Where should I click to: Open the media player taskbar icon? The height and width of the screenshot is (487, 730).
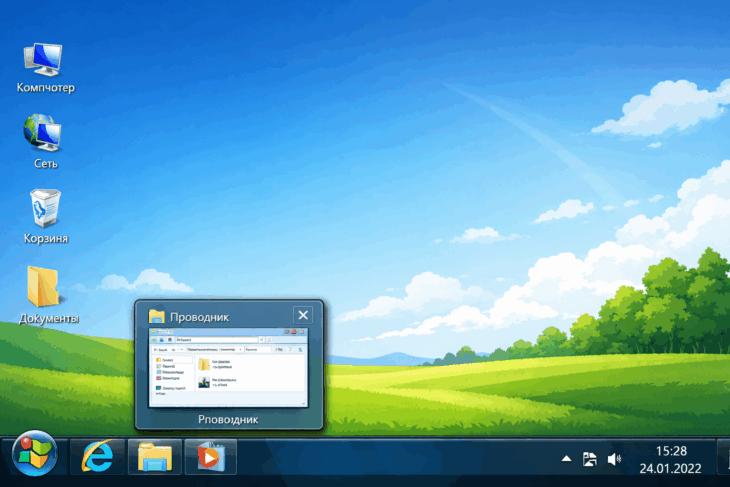tap(210, 456)
